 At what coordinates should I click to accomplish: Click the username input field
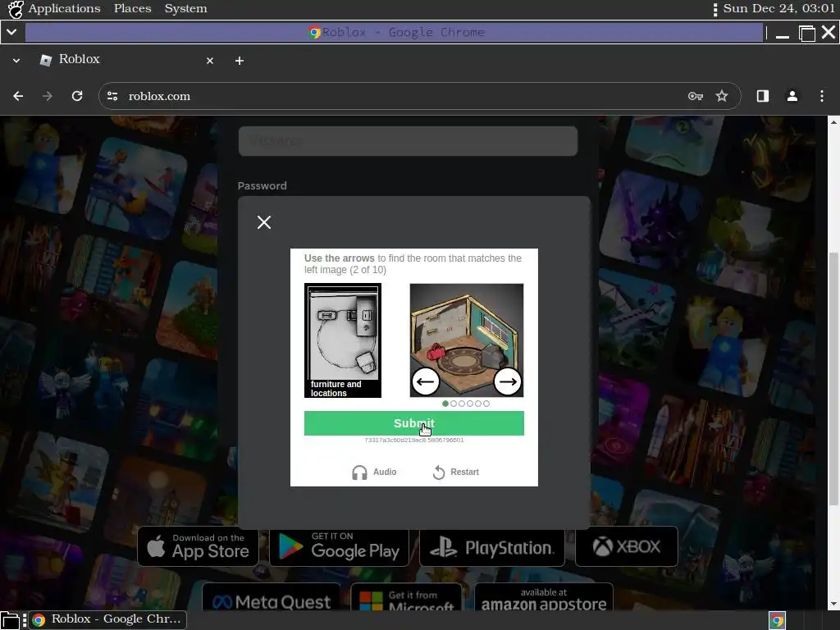tap(408, 141)
